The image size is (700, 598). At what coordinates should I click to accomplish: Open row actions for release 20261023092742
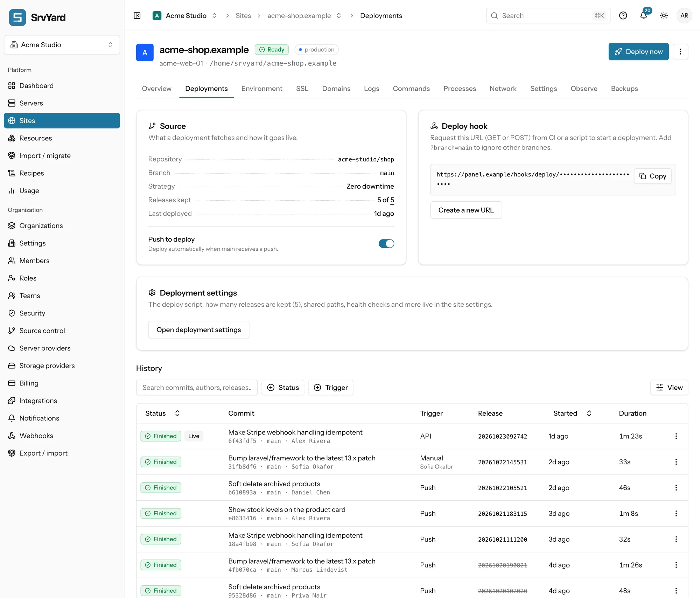(x=676, y=436)
